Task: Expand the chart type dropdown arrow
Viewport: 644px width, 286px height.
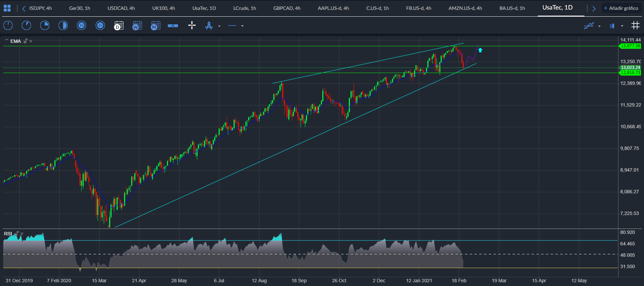Action: 622,26
